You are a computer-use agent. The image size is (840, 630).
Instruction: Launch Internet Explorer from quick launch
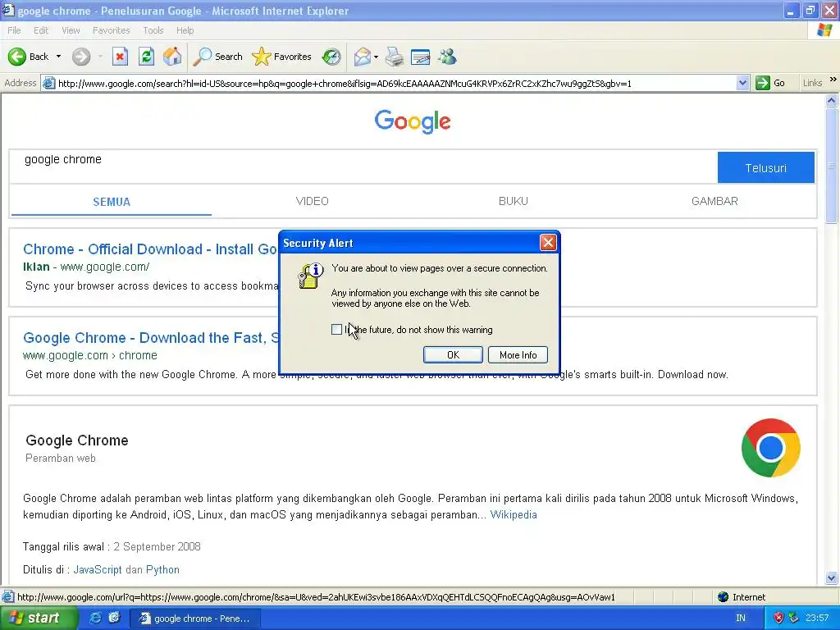(95, 618)
